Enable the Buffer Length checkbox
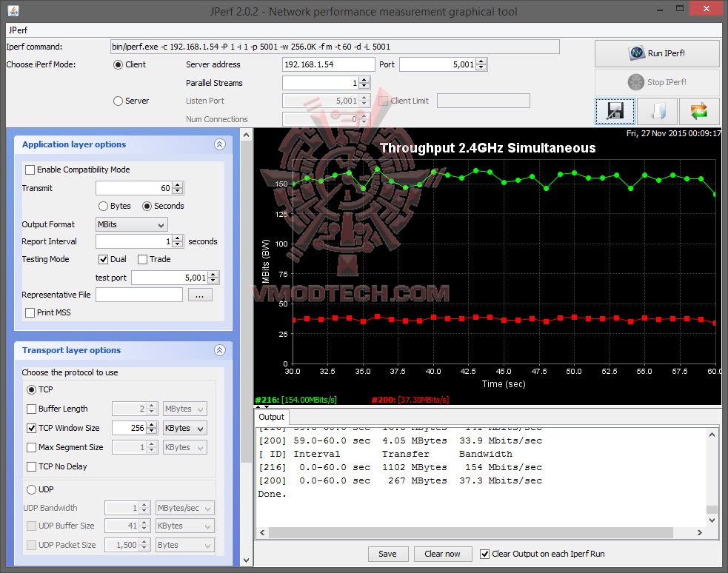Screen dimensions: 728x573 (32, 409)
